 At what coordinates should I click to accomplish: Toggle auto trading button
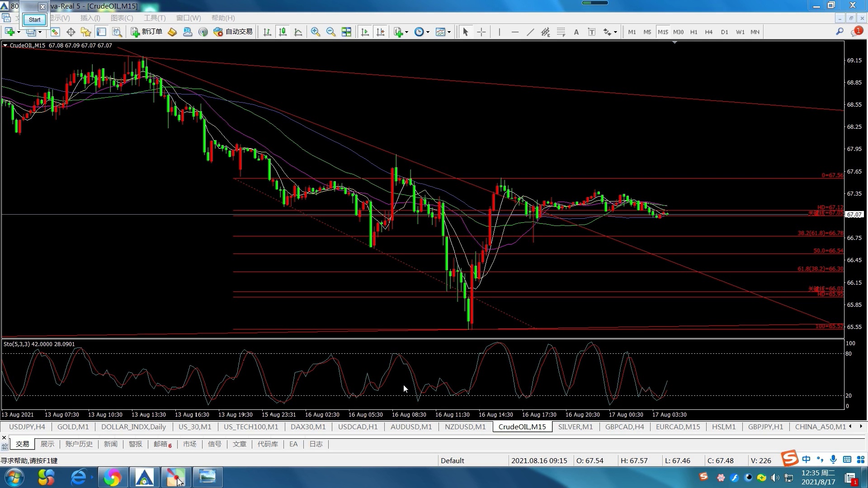click(x=233, y=32)
